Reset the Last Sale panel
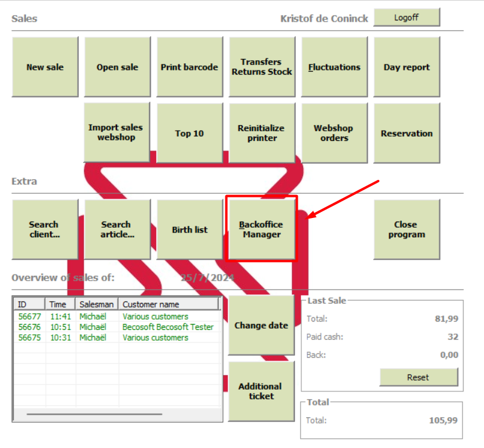484x448 pixels. (418, 377)
